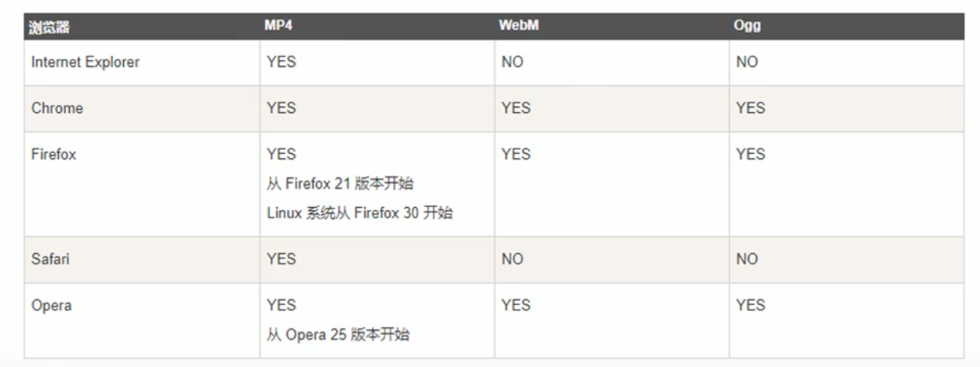Click the MP4 column header
This screenshot has height=367, width=980.
click(279, 26)
